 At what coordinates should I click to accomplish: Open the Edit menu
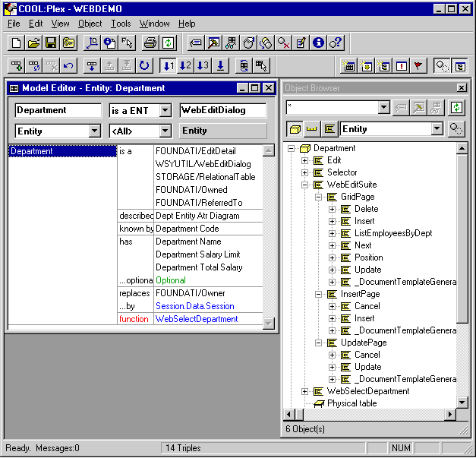coord(36,24)
